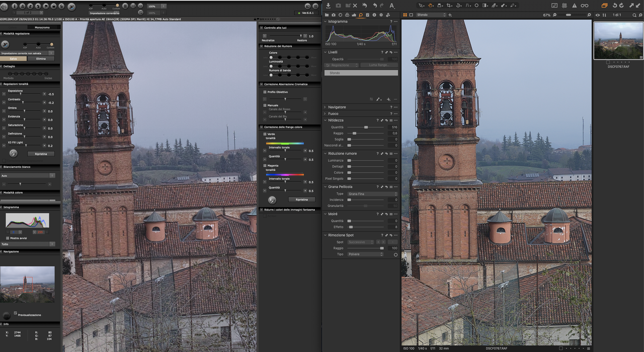
Task: Open the Sfondo layer dropdown
Action: click(x=431, y=15)
